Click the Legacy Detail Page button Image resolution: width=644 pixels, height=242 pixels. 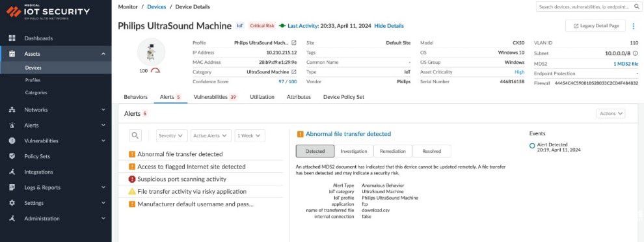tap(595, 25)
